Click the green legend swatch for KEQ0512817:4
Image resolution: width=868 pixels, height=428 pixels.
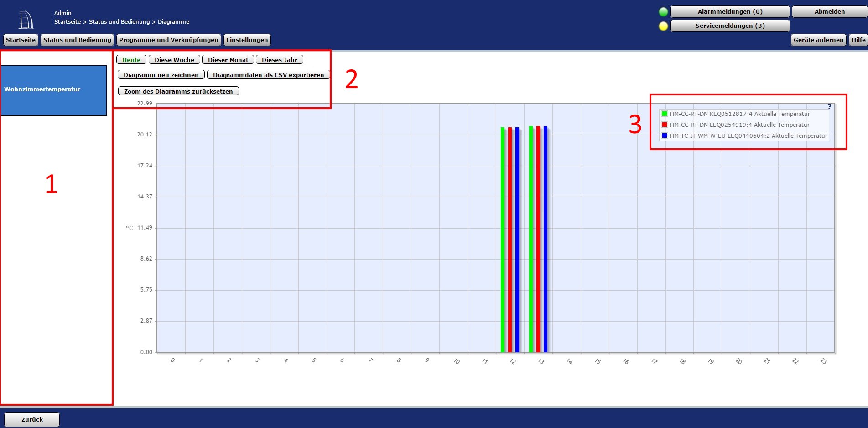coord(665,114)
